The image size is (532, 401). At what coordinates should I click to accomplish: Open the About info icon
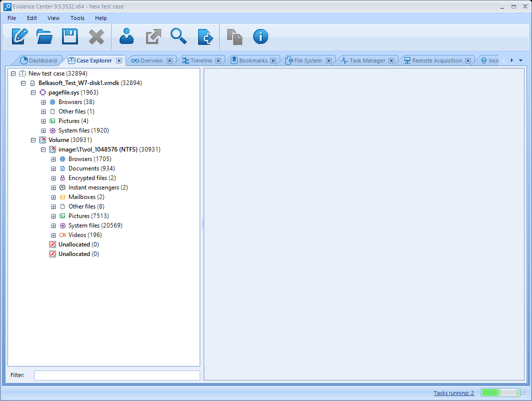point(261,36)
